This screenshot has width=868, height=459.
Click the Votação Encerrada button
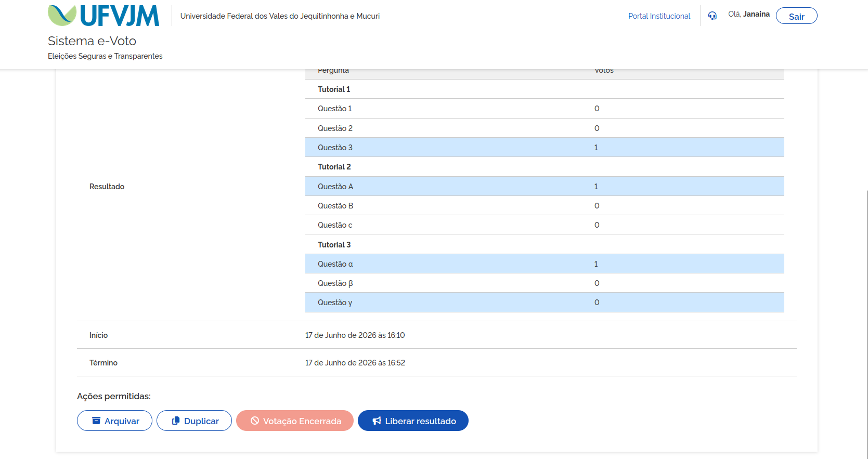[x=295, y=421]
